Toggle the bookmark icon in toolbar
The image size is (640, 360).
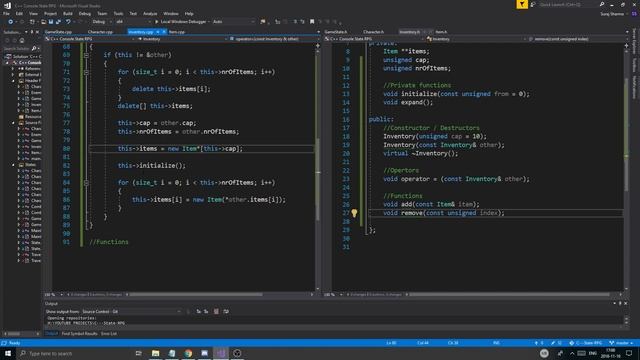[312, 22]
